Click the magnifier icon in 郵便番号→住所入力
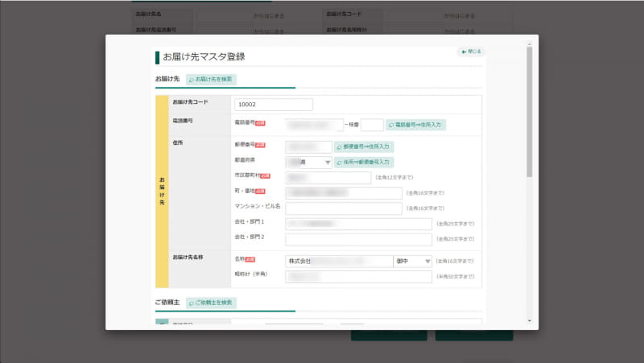Image resolution: width=644 pixels, height=363 pixels. pyautogui.click(x=339, y=147)
